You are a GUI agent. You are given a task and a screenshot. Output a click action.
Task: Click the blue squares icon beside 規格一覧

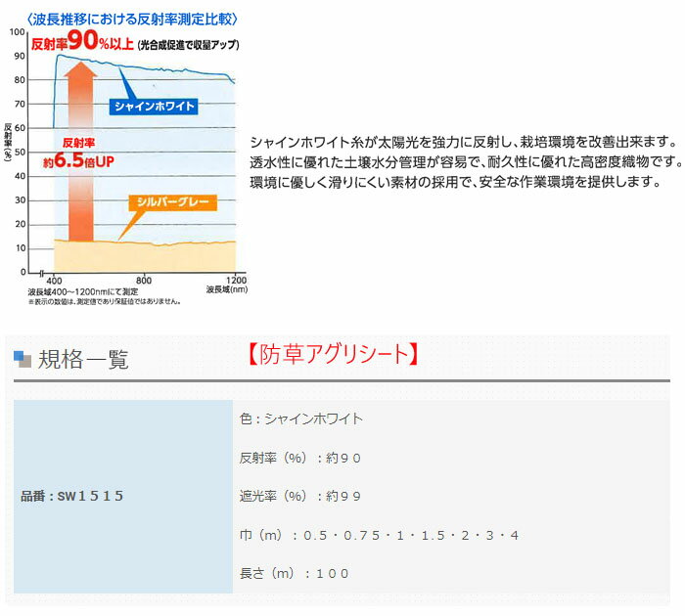23,358
